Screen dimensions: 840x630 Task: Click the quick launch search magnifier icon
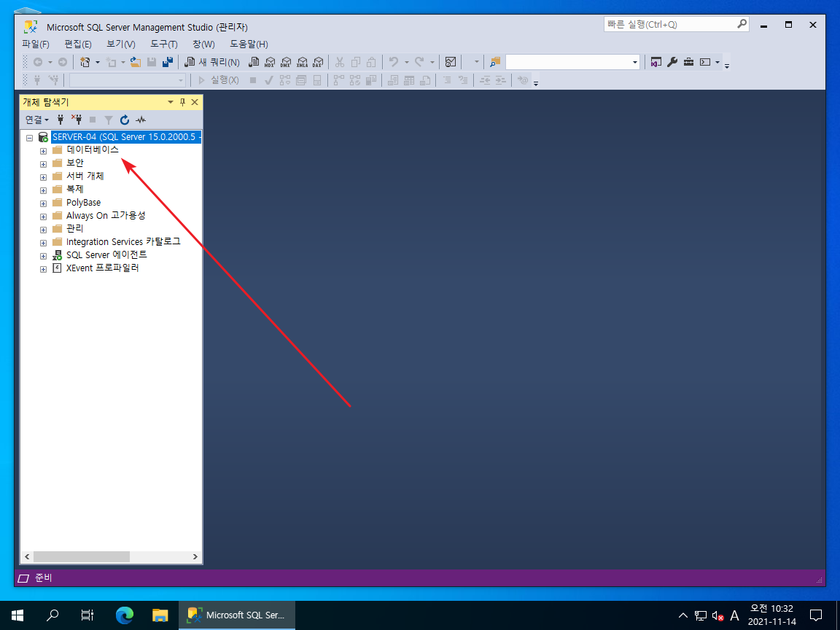(742, 24)
